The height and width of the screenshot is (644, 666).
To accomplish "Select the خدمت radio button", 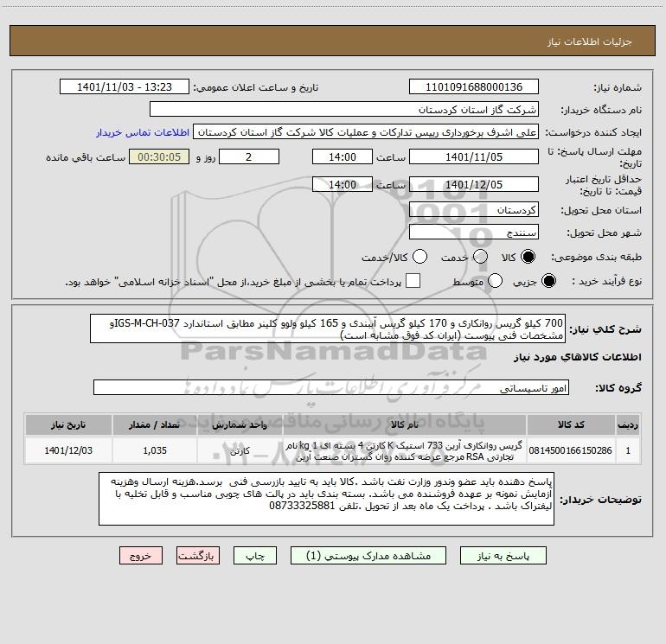I will pyautogui.click(x=480, y=257).
